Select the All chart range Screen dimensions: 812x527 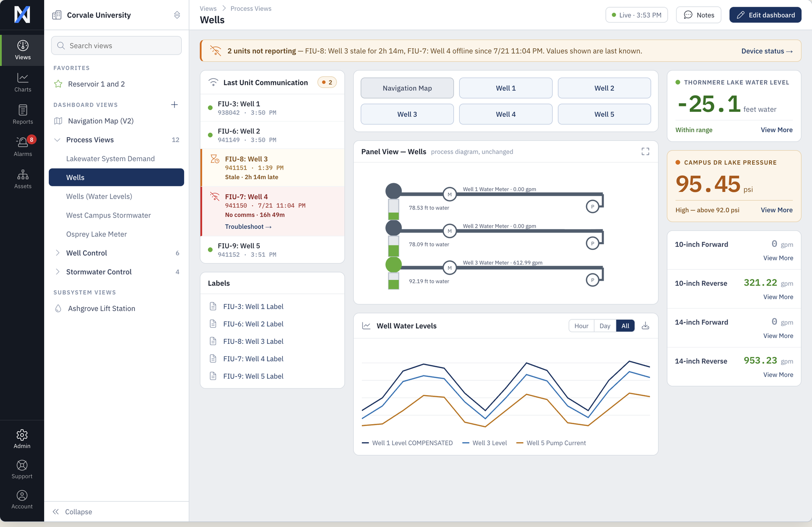pyautogui.click(x=625, y=326)
